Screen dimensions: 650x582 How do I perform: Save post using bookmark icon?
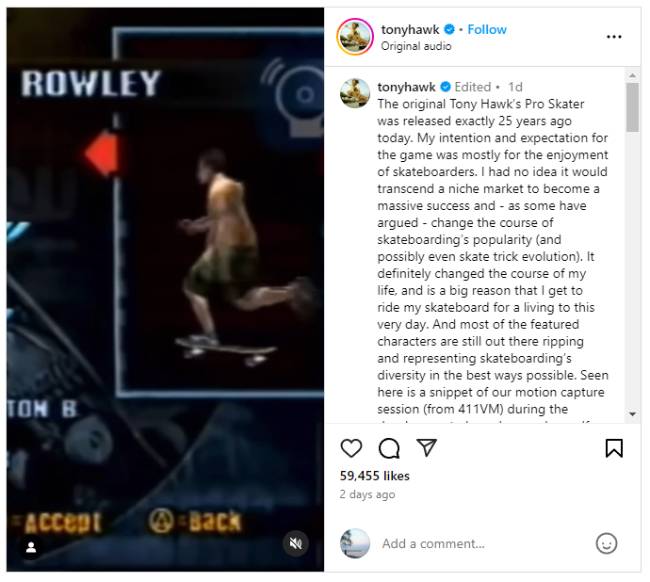point(614,448)
